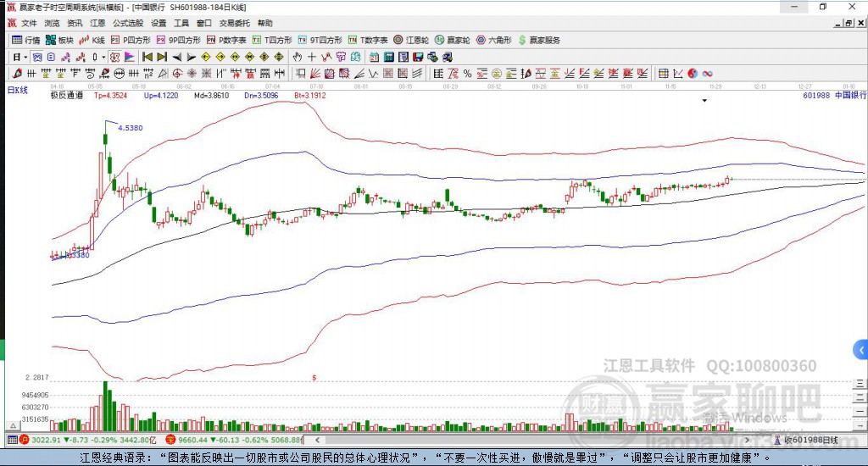The image size is (868, 466).
Task: Click the 极反通道 indicator label
Action: point(66,95)
